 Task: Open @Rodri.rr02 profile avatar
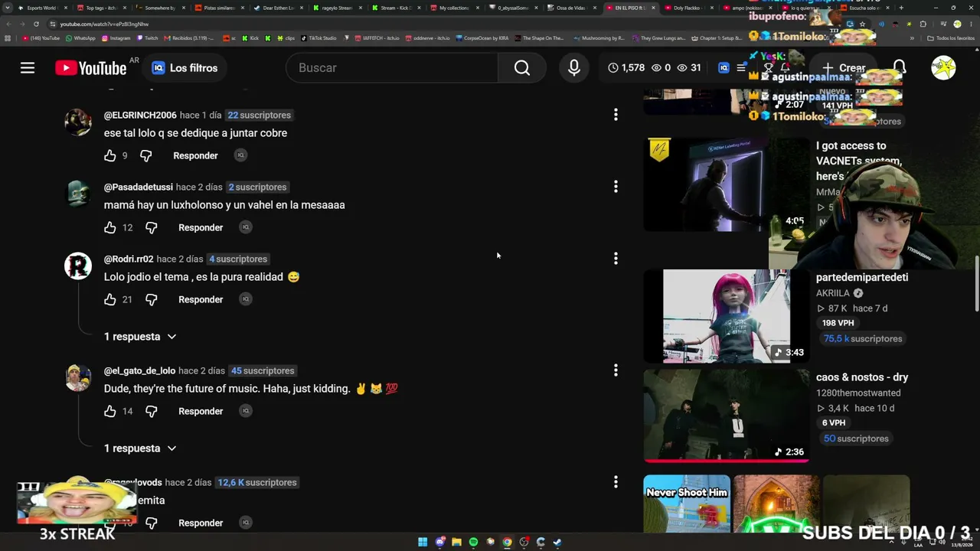(x=78, y=266)
